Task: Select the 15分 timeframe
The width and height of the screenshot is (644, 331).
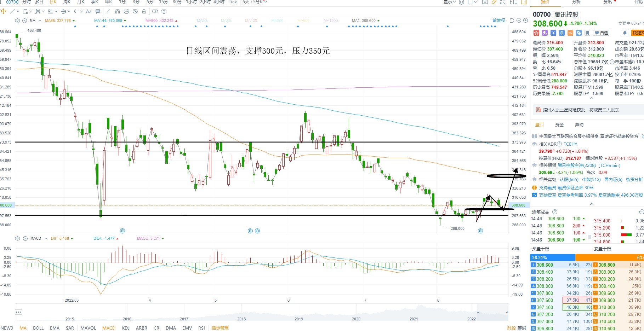Action: click(x=164, y=2)
